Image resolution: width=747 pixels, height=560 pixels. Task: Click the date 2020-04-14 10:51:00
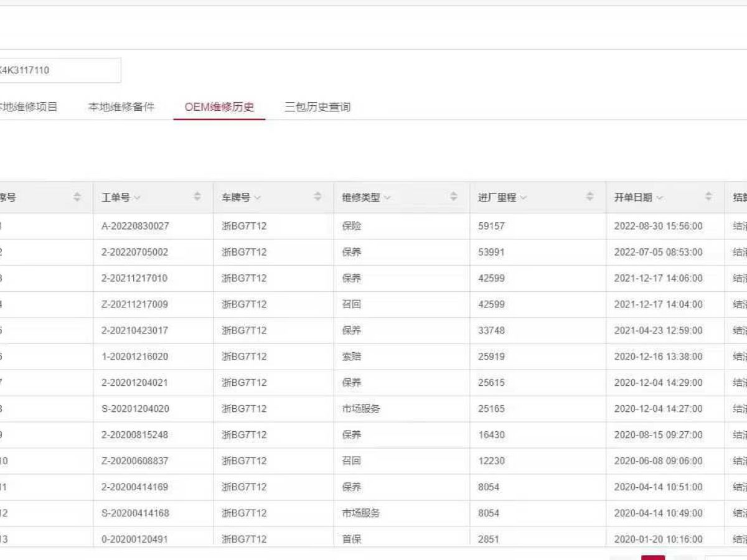pos(659,487)
